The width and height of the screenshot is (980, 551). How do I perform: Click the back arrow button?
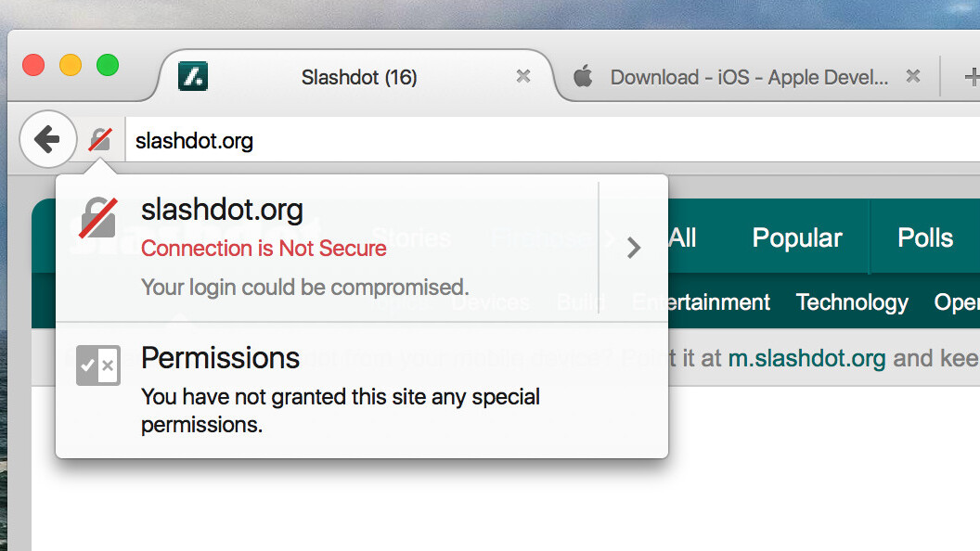point(46,139)
